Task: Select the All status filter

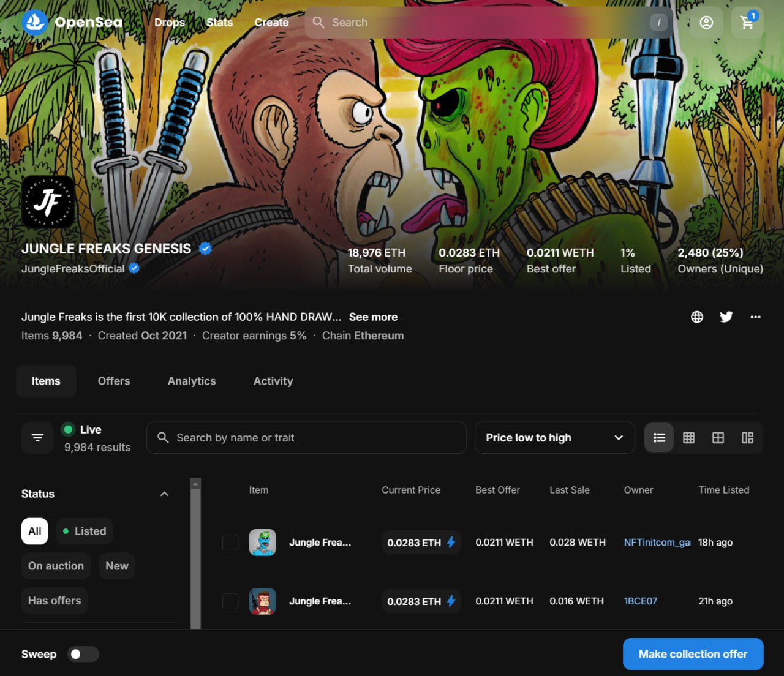Action: coord(35,531)
